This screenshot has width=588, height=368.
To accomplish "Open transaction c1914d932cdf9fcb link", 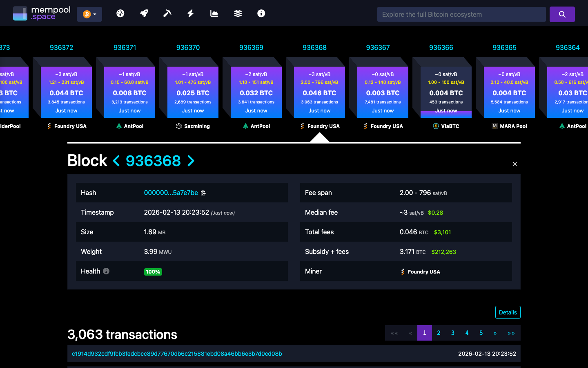I will [177, 354].
